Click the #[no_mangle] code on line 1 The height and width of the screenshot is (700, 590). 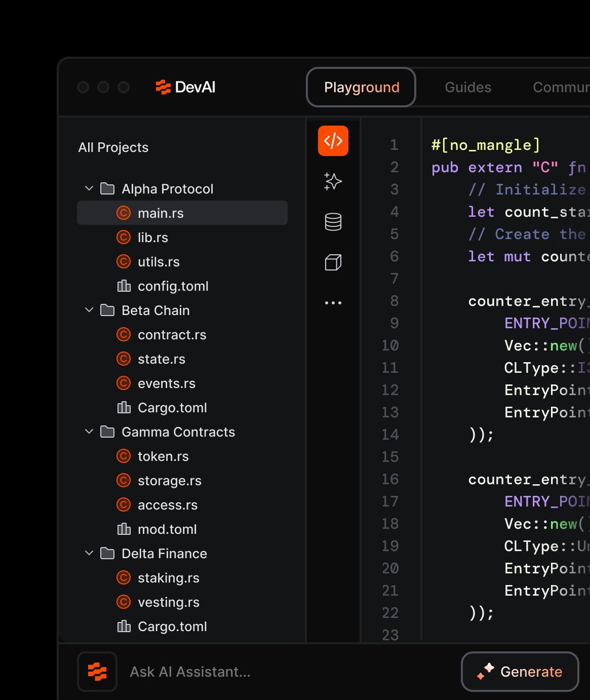click(486, 145)
